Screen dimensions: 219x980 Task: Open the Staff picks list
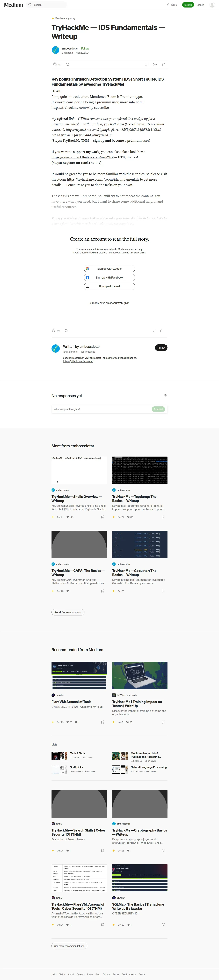point(76,768)
